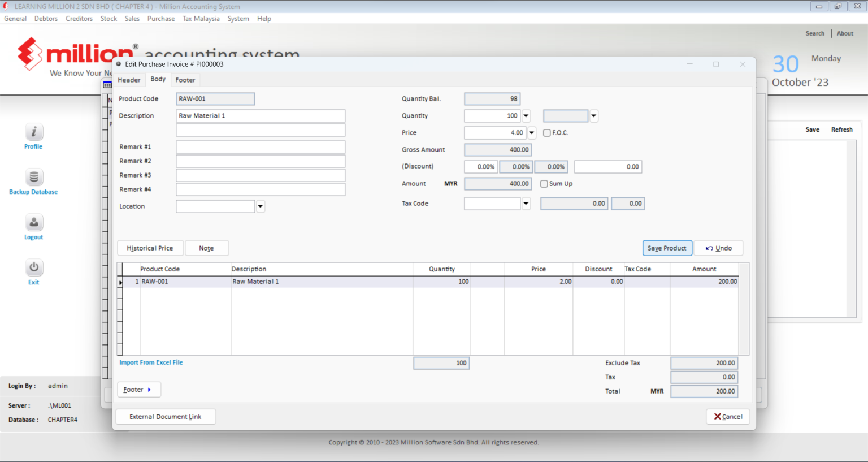The height and width of the screenshot is (462, 868).
Task: Click the Historical Price button
Action: point(150,248)
